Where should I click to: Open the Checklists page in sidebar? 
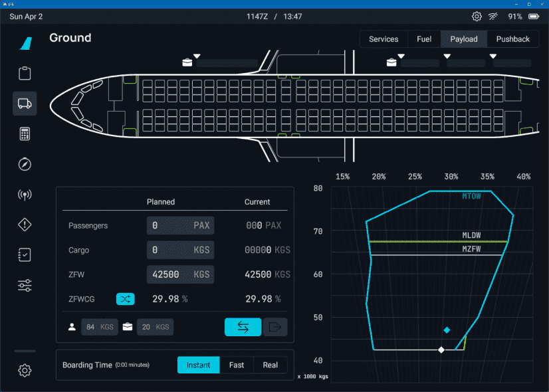25,255
